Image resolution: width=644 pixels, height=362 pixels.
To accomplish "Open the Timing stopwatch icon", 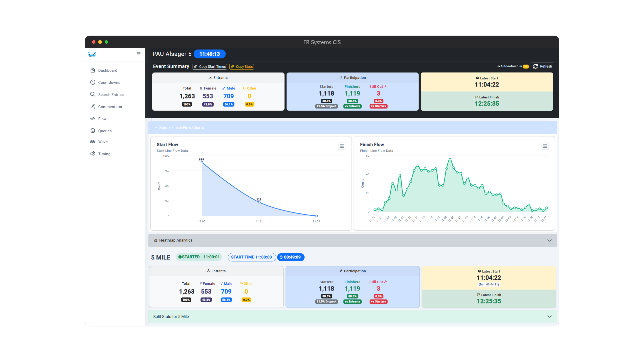I will (92, 154).
